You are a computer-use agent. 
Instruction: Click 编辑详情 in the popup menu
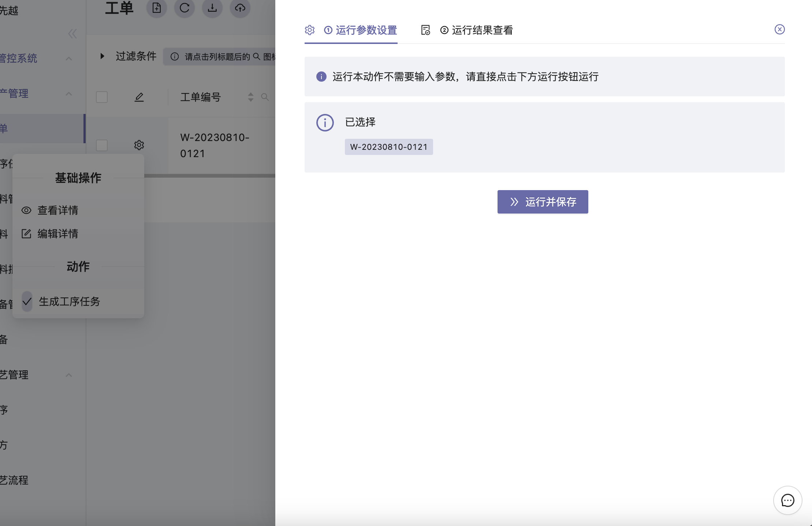point(57,234)
